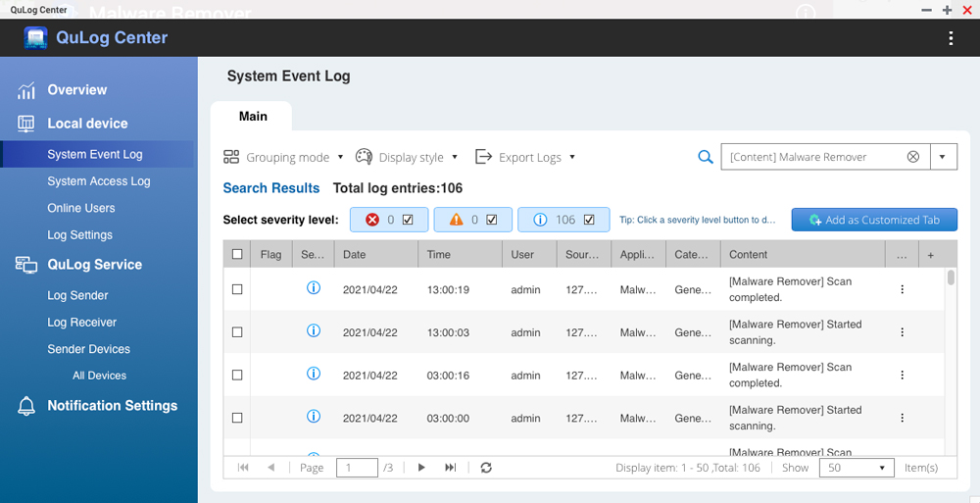
Task: Expand the Export Logs dropdown
Action: tap(572, 157)
